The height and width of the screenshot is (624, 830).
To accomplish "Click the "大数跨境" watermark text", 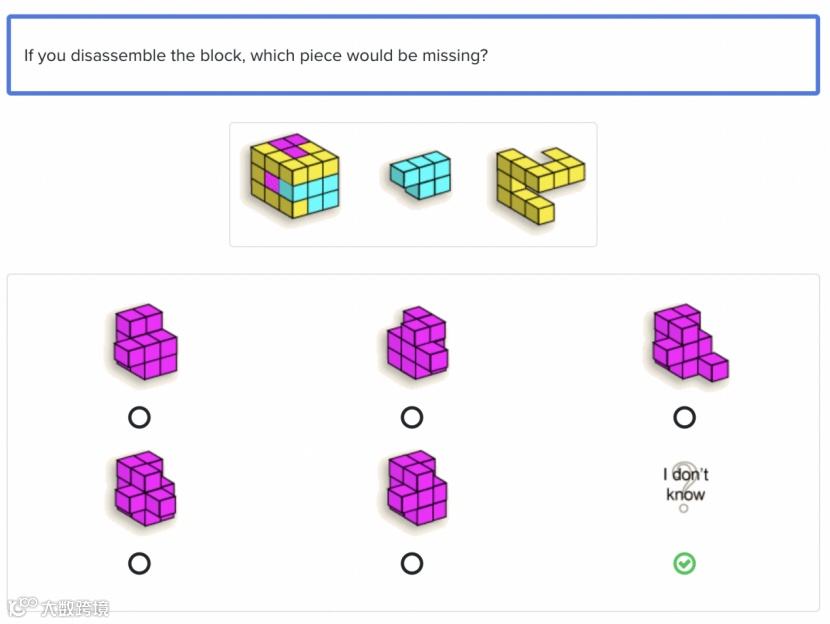I will pos(74,608).
